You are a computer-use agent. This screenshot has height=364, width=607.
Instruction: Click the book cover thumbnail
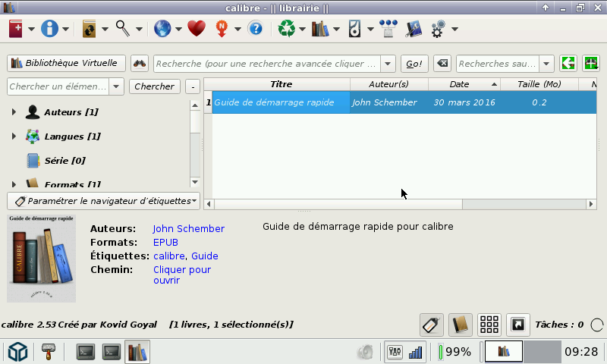tap(42, 259)
